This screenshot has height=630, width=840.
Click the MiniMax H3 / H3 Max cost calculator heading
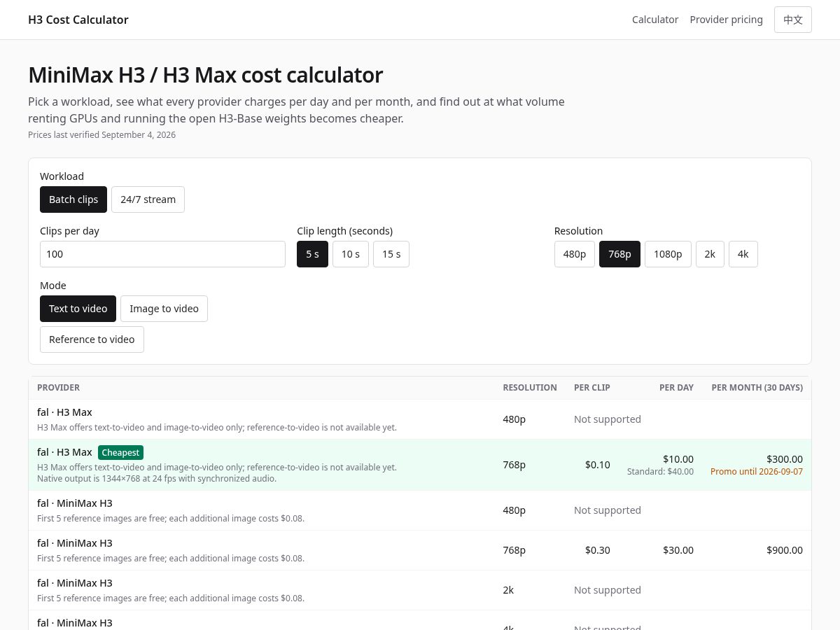click(x=205, y=75)
